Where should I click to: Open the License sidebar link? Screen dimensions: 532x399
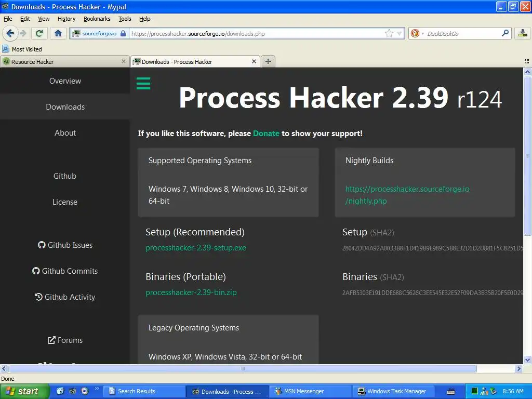tap(65, 202)
